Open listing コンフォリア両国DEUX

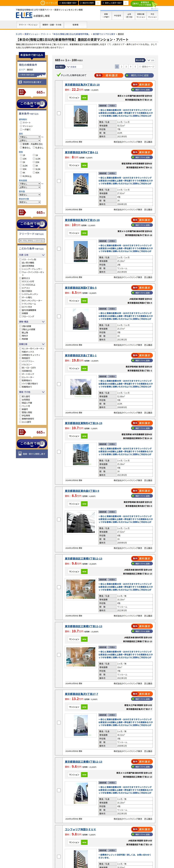tap(80, 830)
